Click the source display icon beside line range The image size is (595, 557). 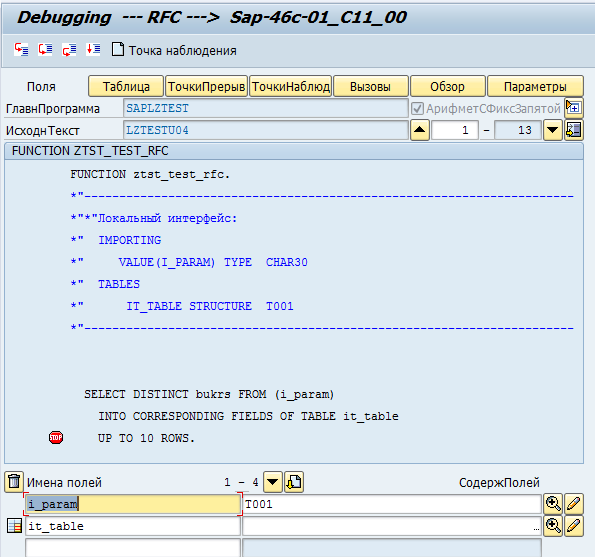(573, 130)
